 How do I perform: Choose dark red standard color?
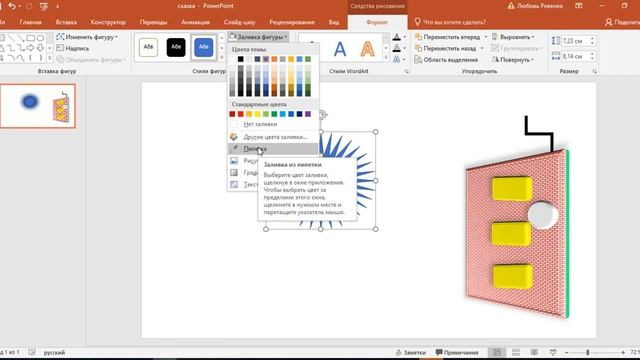(x=232, y=114)
